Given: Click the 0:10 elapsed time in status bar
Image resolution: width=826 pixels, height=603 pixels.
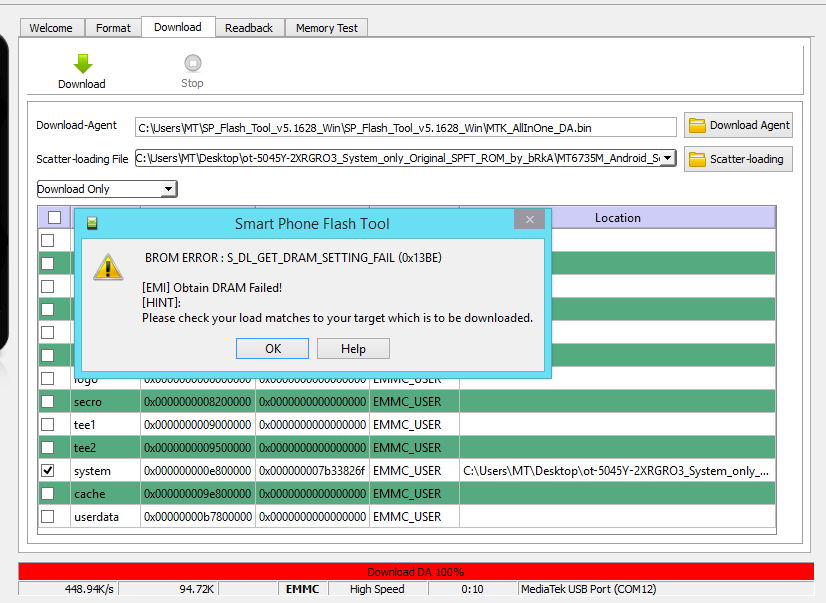Looking at the screenshot, I should click(x=472, y=589).
